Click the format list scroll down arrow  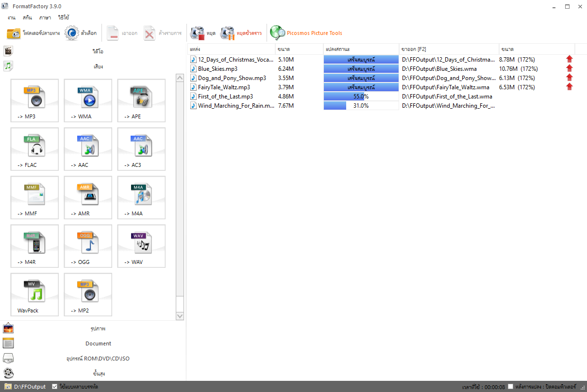(180, 316)
